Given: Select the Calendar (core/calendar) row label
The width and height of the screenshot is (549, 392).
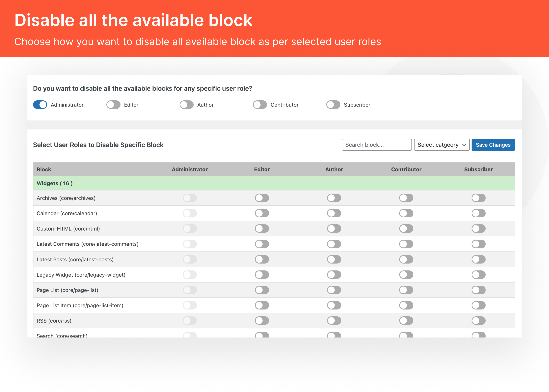Looking at the screenshot, I should point(67,213).
